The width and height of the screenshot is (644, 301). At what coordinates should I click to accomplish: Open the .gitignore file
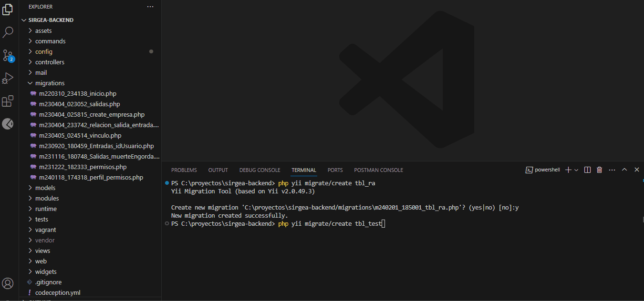coord(90,282)
